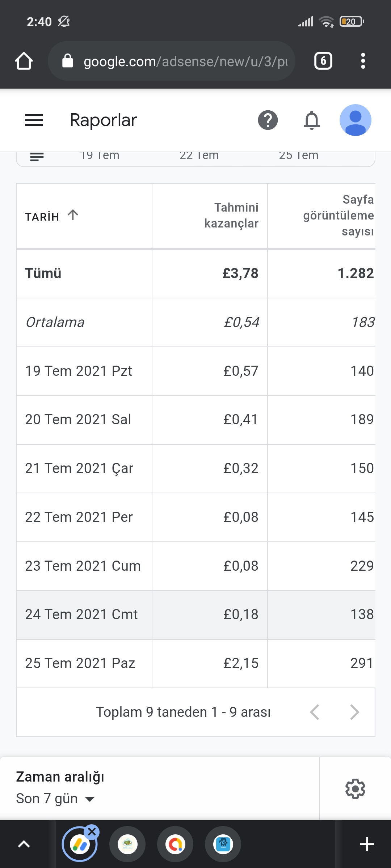Tap the chart legend lines icon
The width and height of the screenshot is (391, 868).
[x=37, y=157]
